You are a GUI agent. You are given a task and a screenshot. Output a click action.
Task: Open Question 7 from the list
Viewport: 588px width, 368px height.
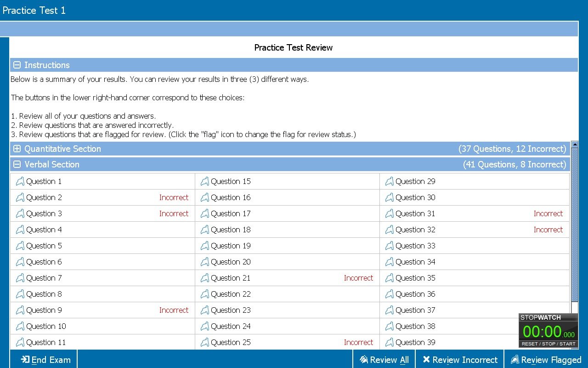44,278
